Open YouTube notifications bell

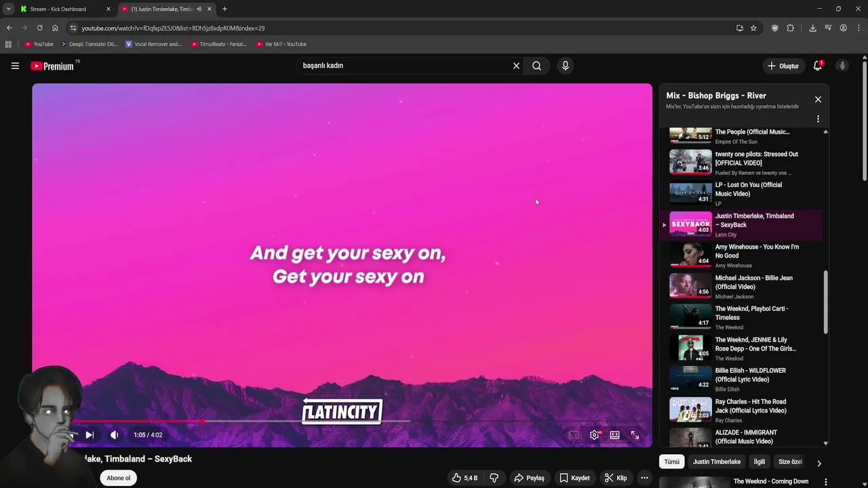pos(818,66)
